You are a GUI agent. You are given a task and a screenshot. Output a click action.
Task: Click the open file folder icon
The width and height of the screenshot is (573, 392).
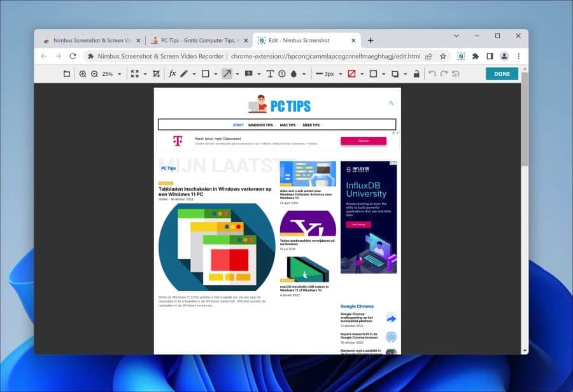pos(66,74)
